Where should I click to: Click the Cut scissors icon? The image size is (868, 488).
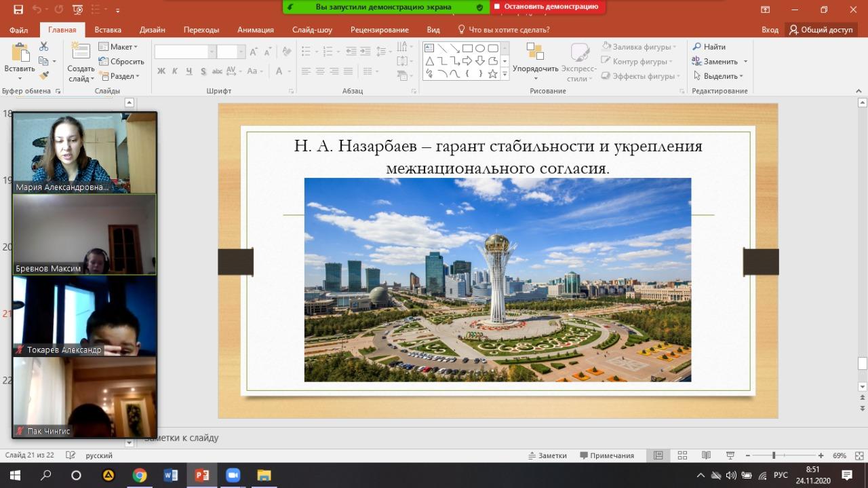[44, 47]
